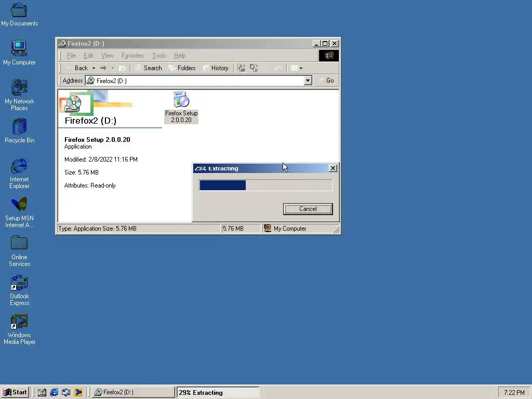Click the Start button
Screen dimensions: 532x399
[15, 392]
